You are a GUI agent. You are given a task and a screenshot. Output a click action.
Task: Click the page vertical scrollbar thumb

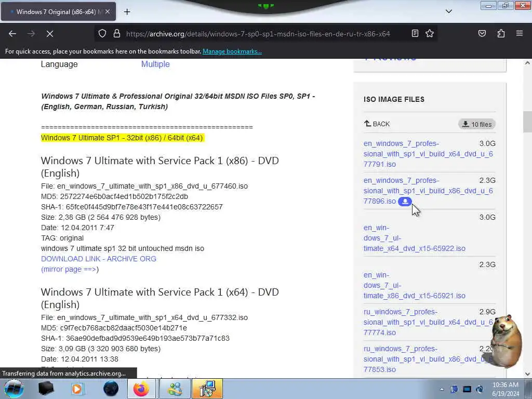pyautogui.click(x=527, y=122)
